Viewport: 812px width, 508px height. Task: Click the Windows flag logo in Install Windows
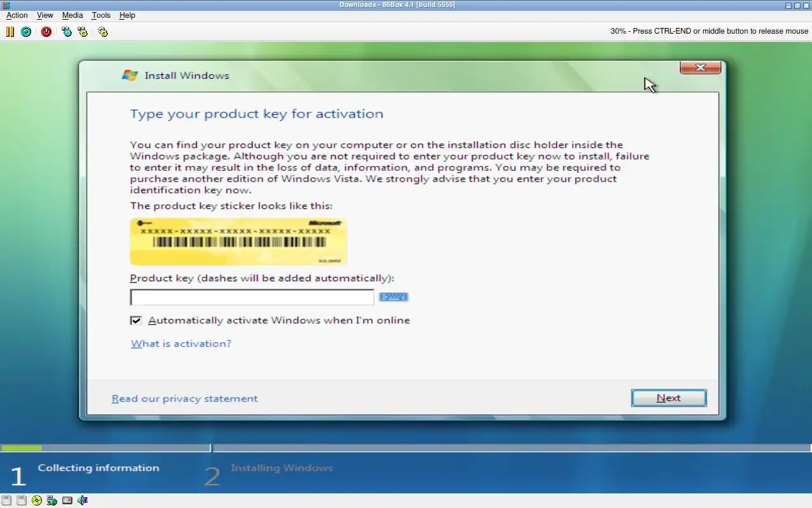click(x=130, y=75)
